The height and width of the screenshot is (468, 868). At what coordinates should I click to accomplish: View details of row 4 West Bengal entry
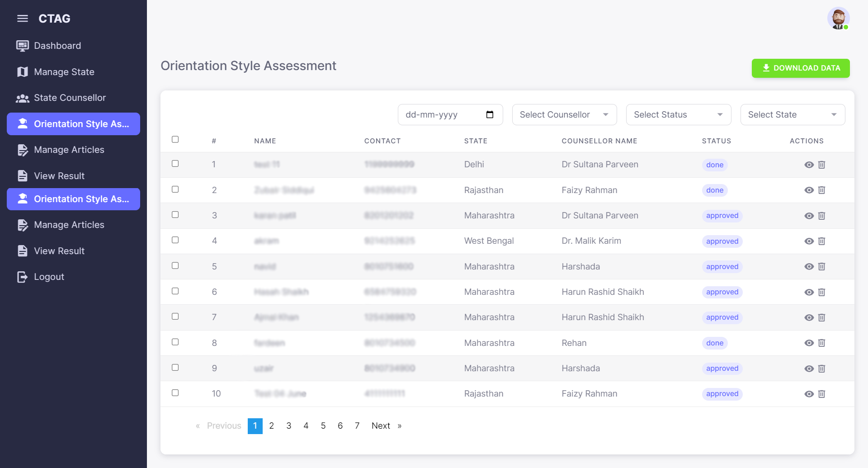tap(809, 241)
